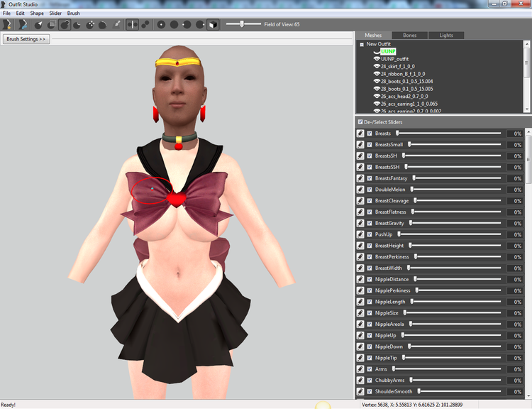
Task: Click the NippleAreola slider track
Action: [x=455, y=324]
